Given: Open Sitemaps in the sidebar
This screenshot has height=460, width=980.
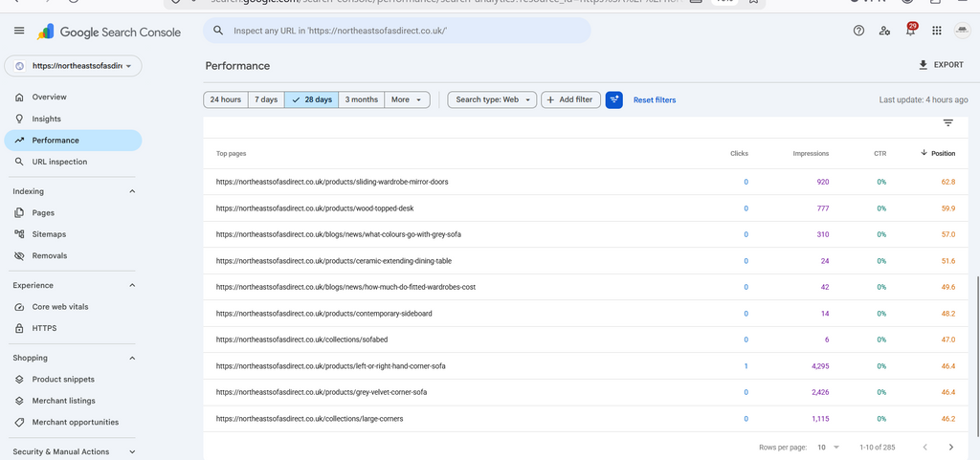Looking at the screenshot, I should click(73, 234).
